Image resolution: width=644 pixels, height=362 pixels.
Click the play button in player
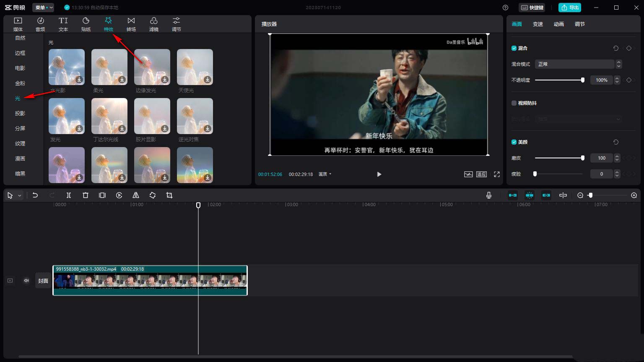click(x=379, y=174)
